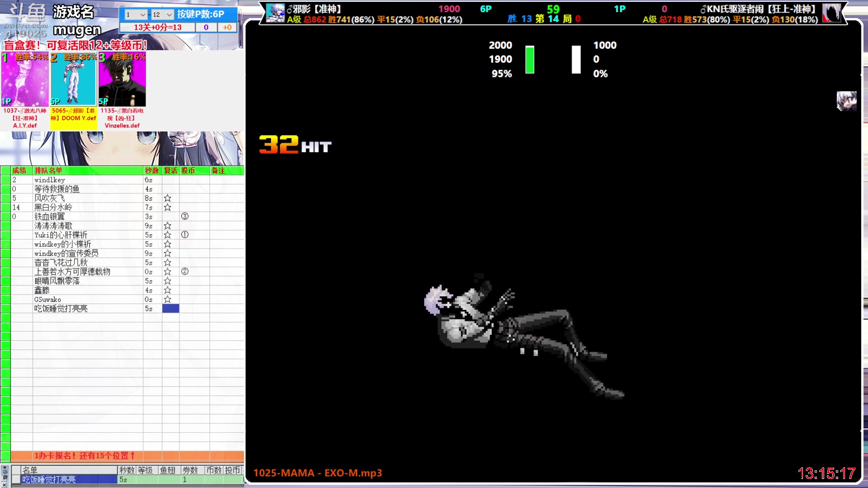The height and width of the screenshot is (488, 868).
Task: Click the 复活 column header
Action: (x=170, y=170)
